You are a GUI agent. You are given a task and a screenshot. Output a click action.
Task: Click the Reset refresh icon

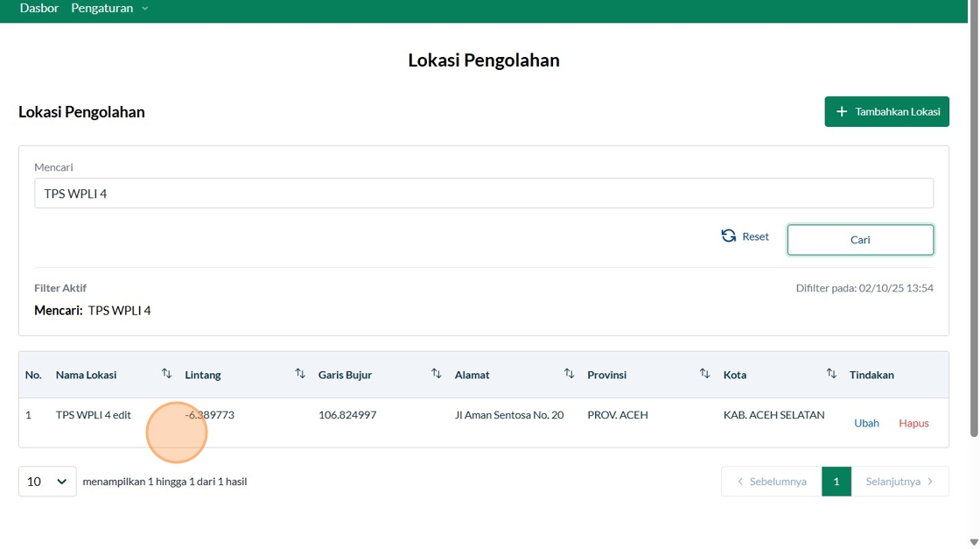tap(728, 236)
